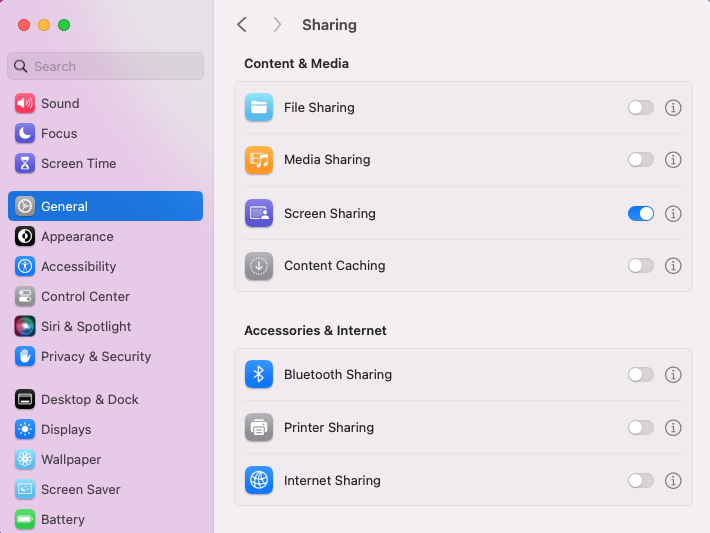Viewport: 710px width, 533px height.
Task: Click the yellow minimize window button
Action: [x=44, y=25]
